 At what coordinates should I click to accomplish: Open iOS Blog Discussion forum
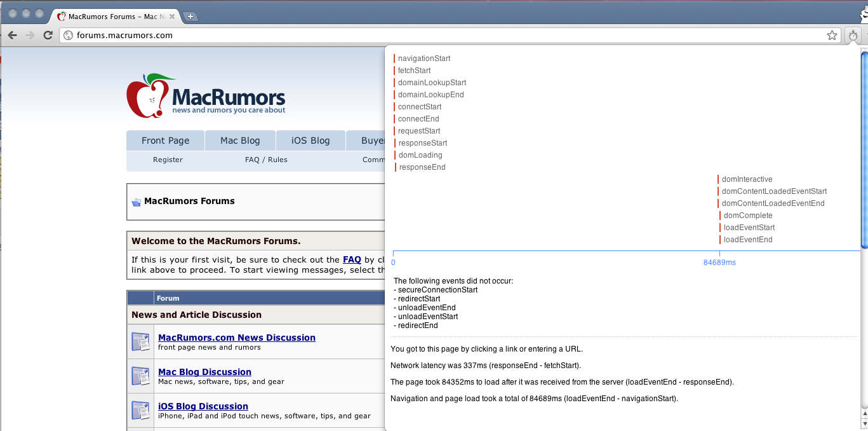tap(203, 406)
